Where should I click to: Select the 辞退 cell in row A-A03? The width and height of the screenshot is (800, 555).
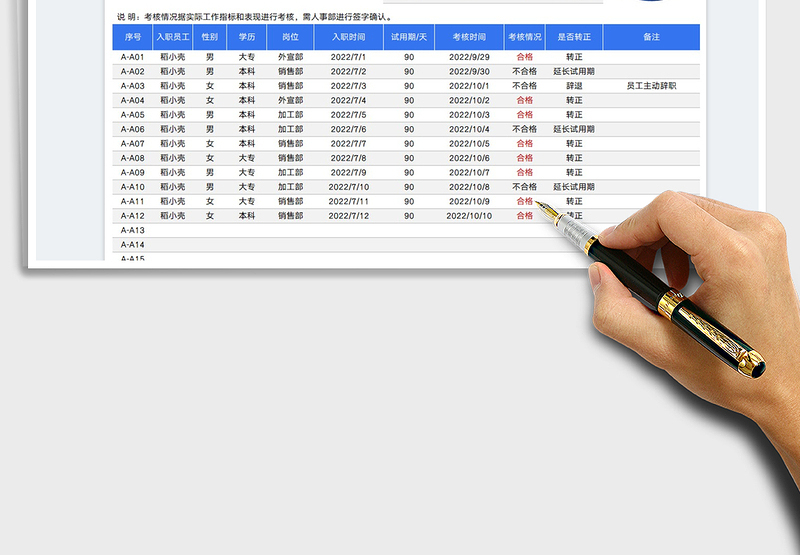click(x=573, y=86)
